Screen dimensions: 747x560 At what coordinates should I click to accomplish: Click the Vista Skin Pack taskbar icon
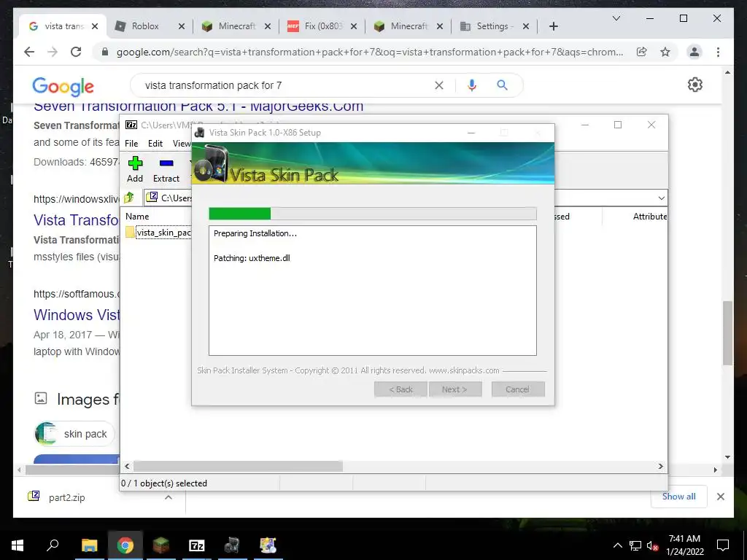232,545
